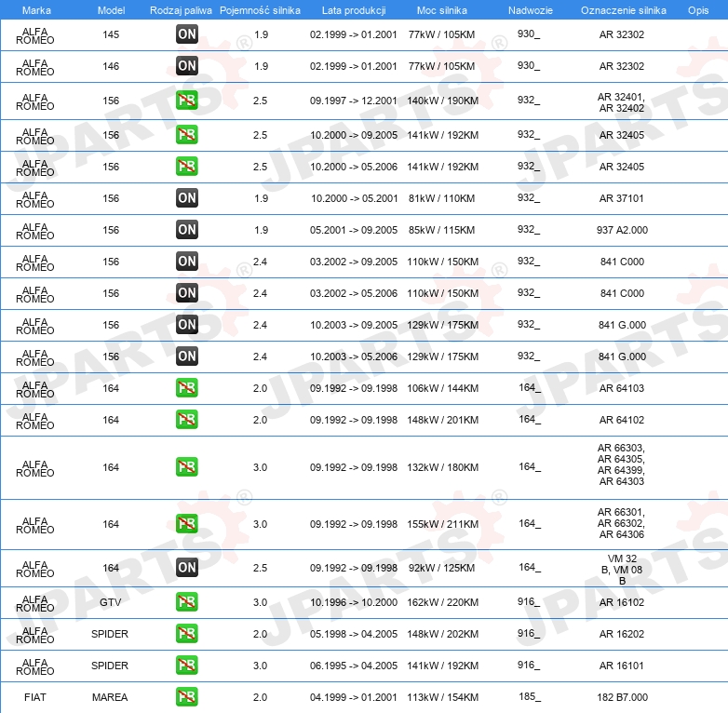The width and height of the screenshot is (728, 713).
Task: Click the PB petrol icon in the GTV row
Action: (x=187, y=601)
